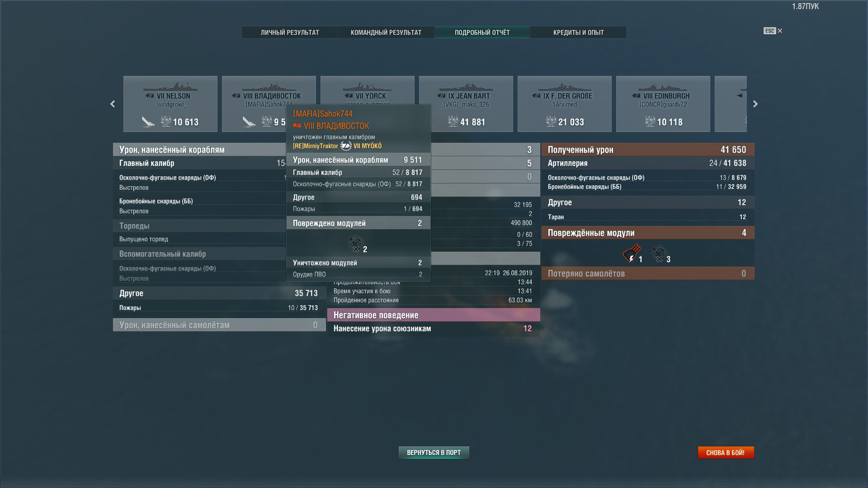Click the Нанесение урона союзникам row
Screen dimensions: 868x488
434,328
